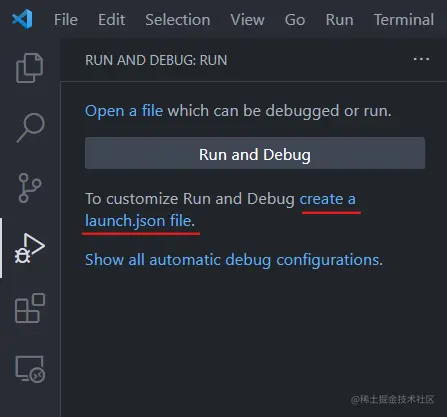The image size is (447, 417).
Task: Open the Run menu
Action: click(339, 20)
